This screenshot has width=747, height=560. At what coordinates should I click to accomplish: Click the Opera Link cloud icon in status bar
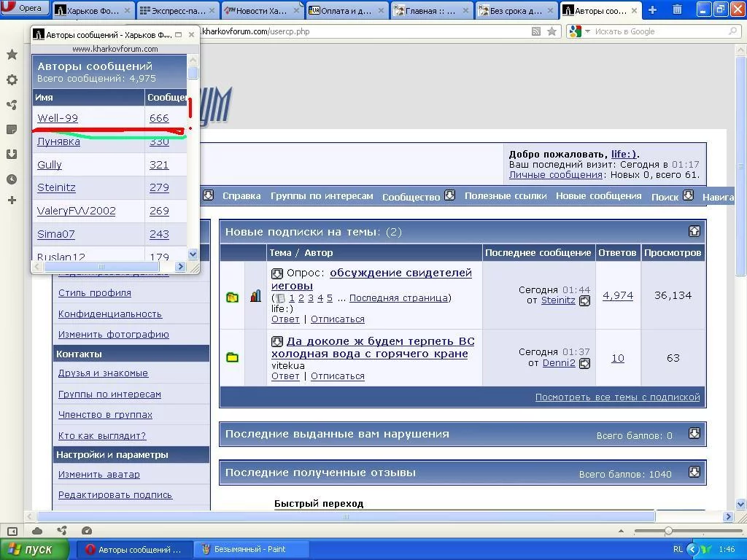(37, 531)
